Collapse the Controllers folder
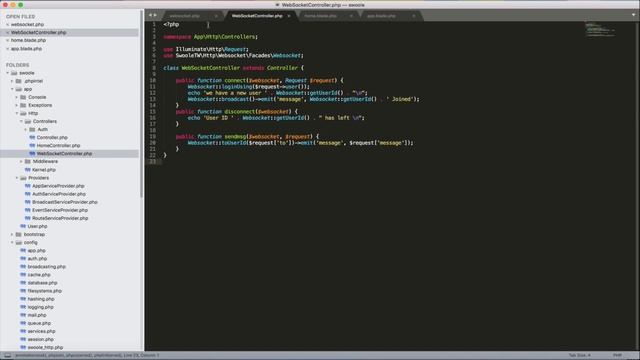 [x=21, y=121]
